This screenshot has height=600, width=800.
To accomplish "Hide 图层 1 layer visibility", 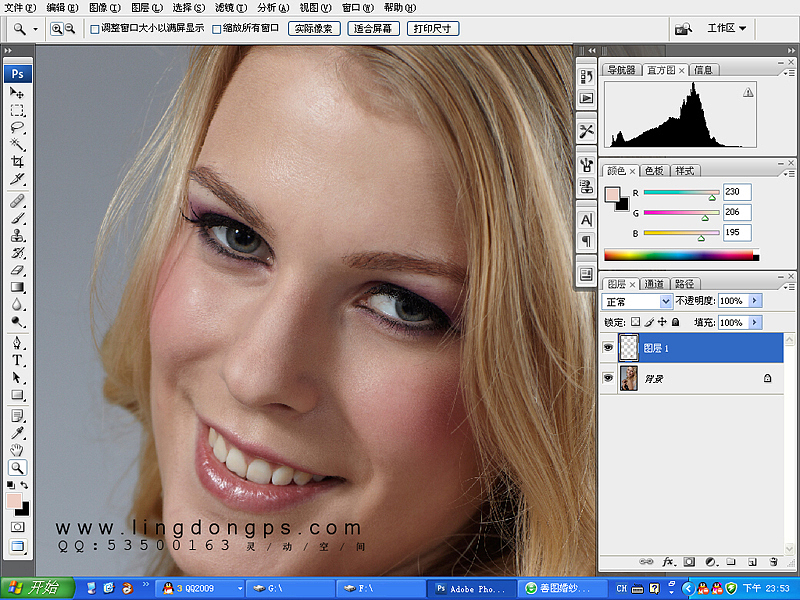I will click(x=608, y=347).
